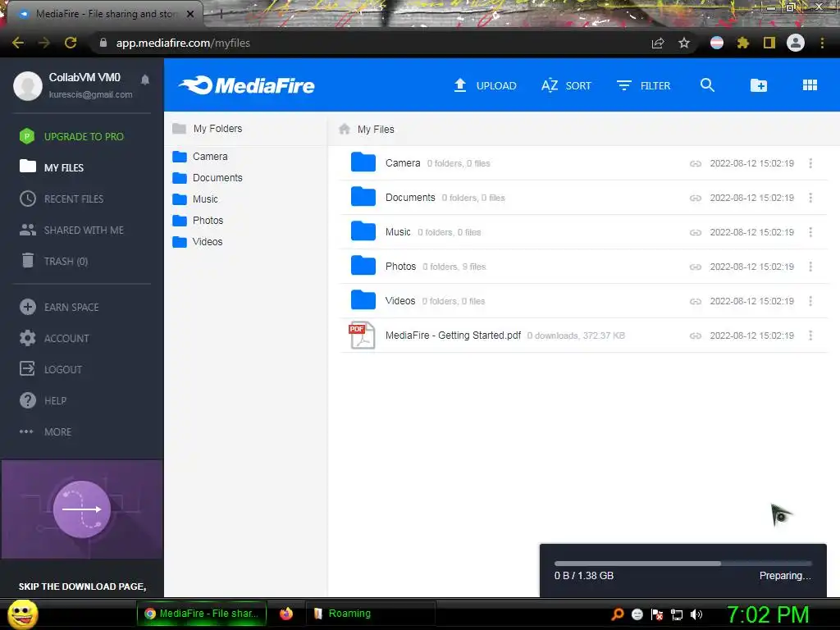
Task: Open Recent Files
Action: pos(62,199)
